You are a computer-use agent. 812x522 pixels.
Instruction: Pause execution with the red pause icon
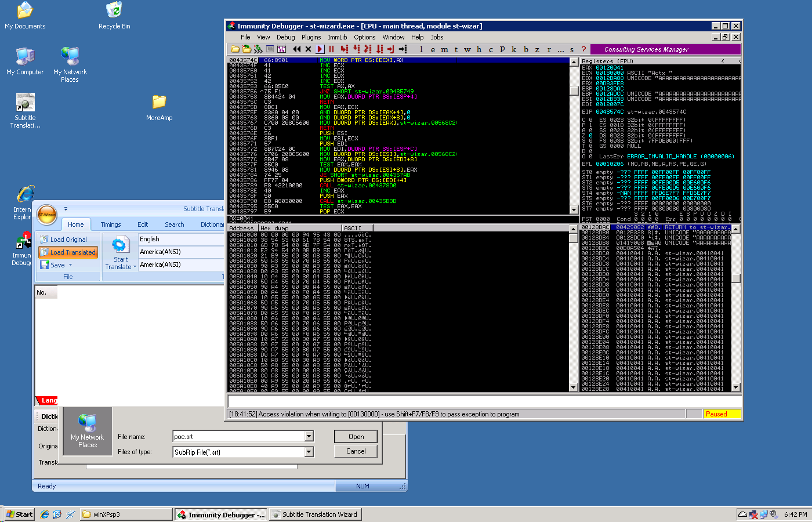331,49
